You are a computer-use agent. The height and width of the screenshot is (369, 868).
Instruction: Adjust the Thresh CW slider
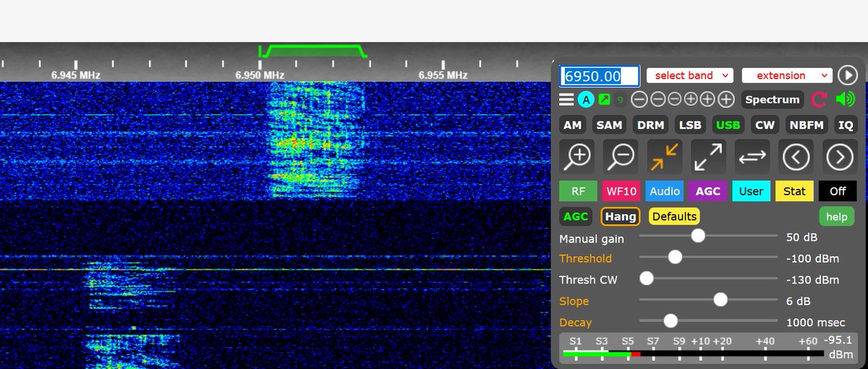tap(709, 279)
